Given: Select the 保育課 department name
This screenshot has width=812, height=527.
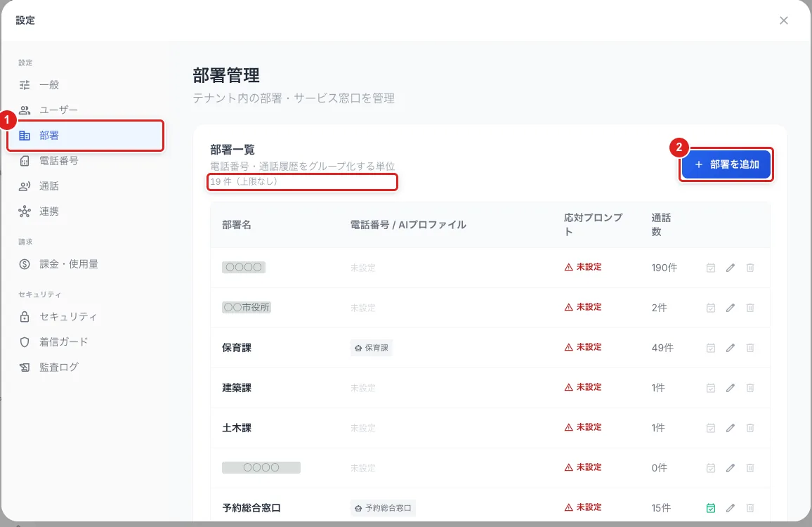Looking at the screenshot, I should point(237,348).
